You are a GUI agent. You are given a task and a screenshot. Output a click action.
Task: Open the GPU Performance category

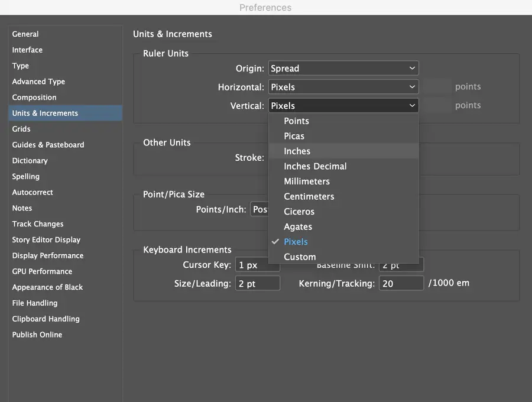point(42,271)
